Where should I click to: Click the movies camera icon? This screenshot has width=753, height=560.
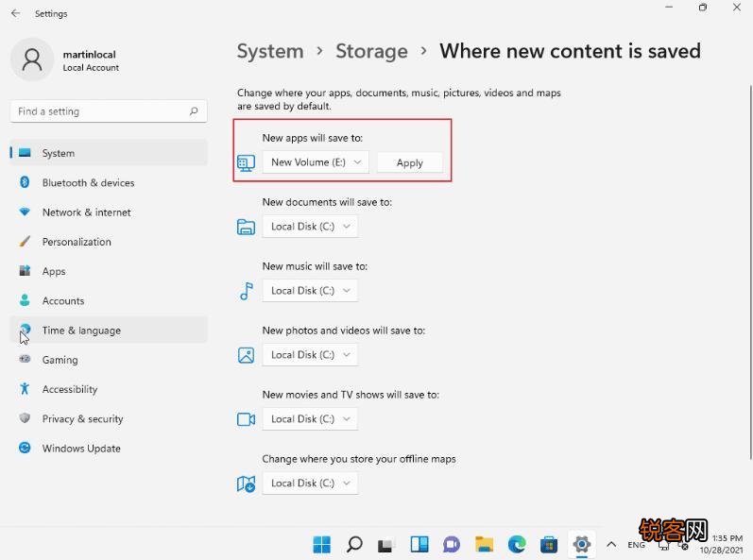[x=246, y=419]
